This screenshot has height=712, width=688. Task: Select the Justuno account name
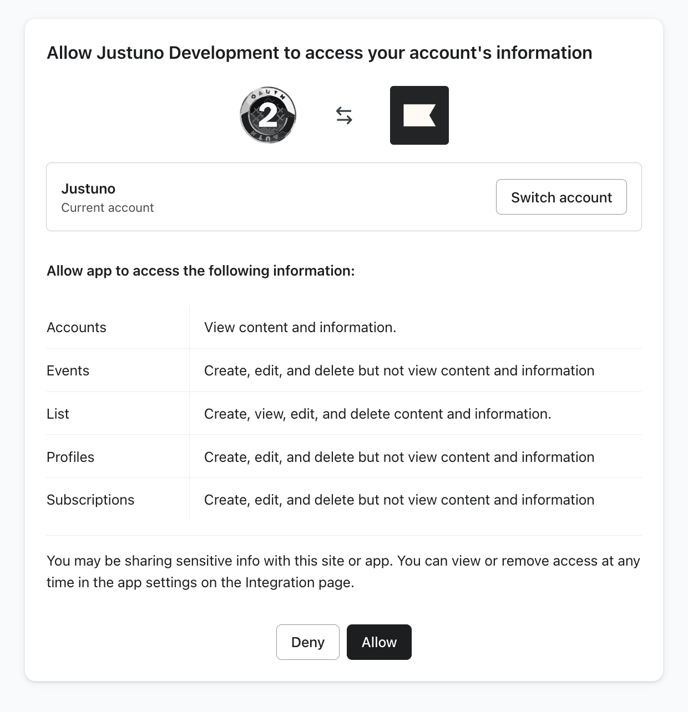88,188
